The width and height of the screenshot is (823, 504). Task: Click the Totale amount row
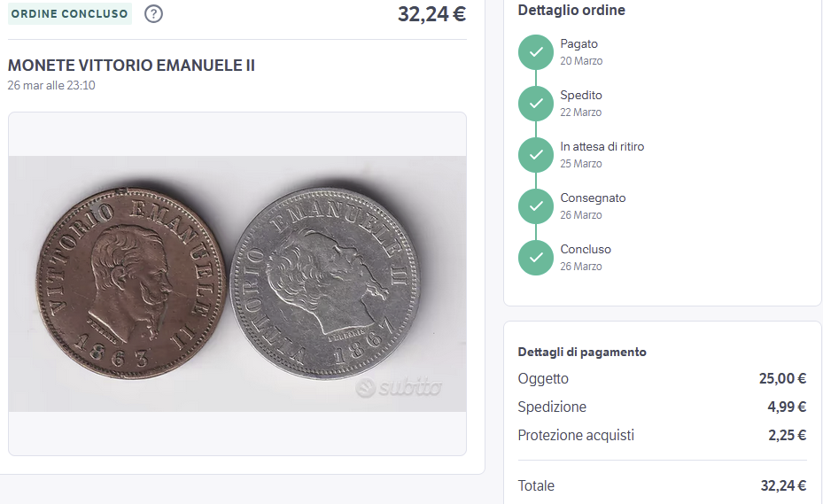point(662,485)
